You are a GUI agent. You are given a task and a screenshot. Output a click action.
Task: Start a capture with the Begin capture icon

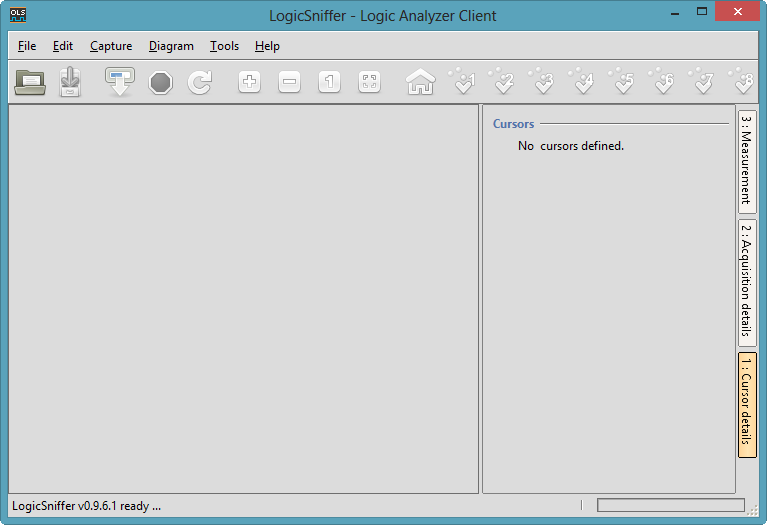[120, 82]
